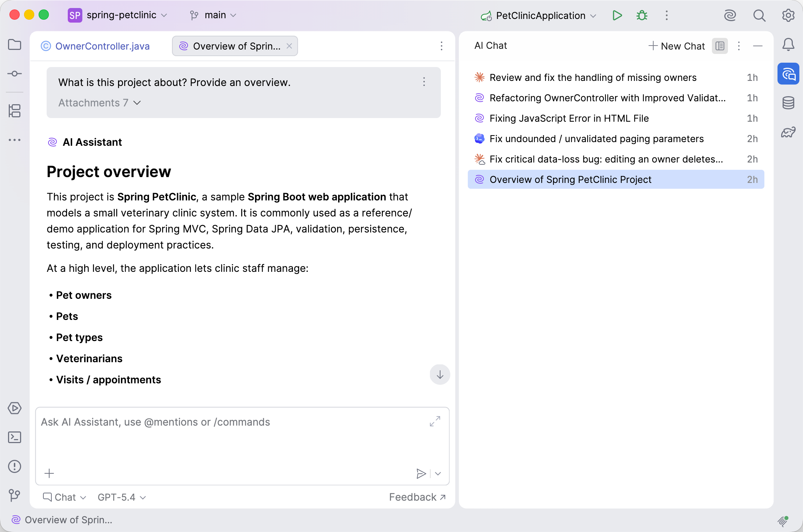Show more tool windows ellipsis
This screenshot has width=803, height=532.
click(15, 140)
